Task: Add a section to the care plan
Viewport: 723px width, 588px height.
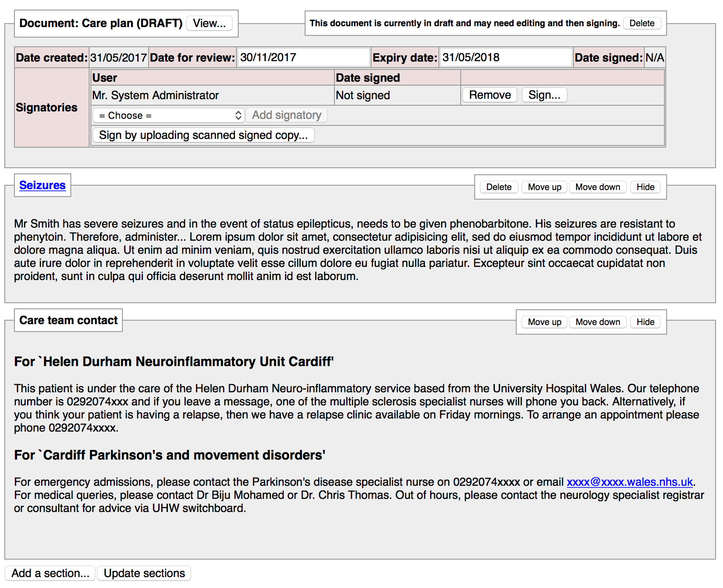Action: click(50, 573)
